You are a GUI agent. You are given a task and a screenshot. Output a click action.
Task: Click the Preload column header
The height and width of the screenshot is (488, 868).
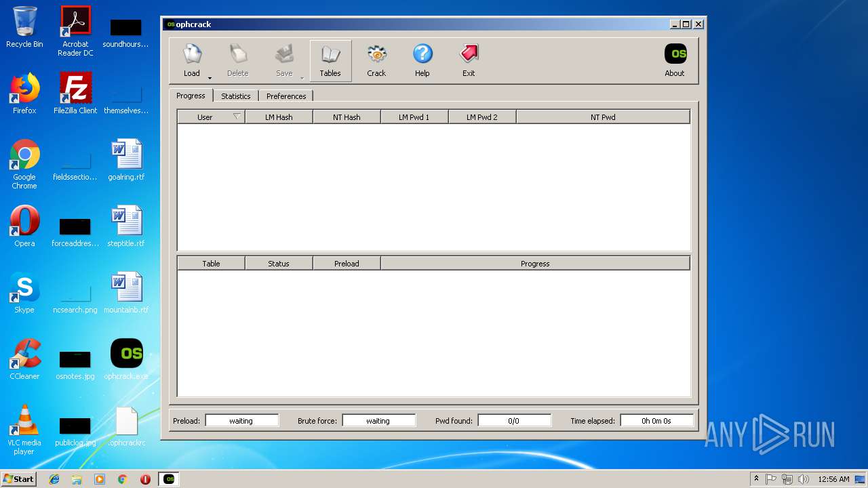tap(347, 264)
